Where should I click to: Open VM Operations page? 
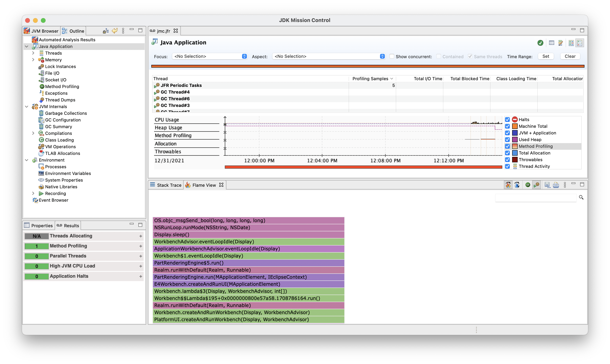point(60,147)
